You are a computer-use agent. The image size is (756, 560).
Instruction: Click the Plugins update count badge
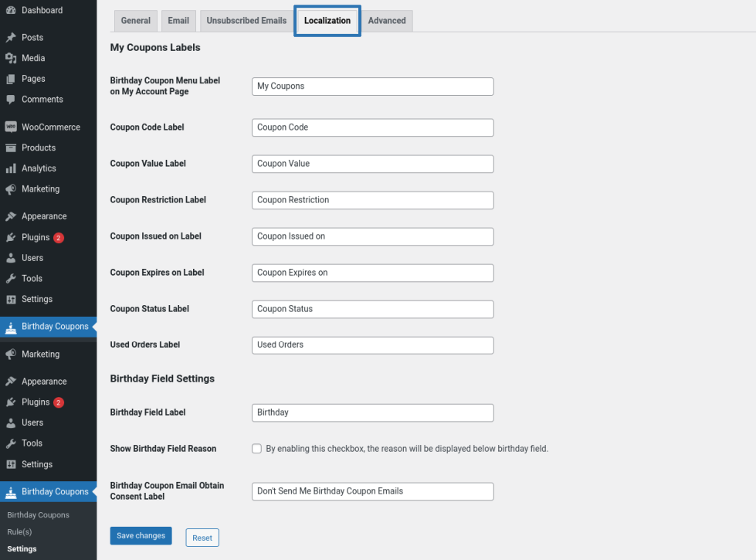click(59, 238)
